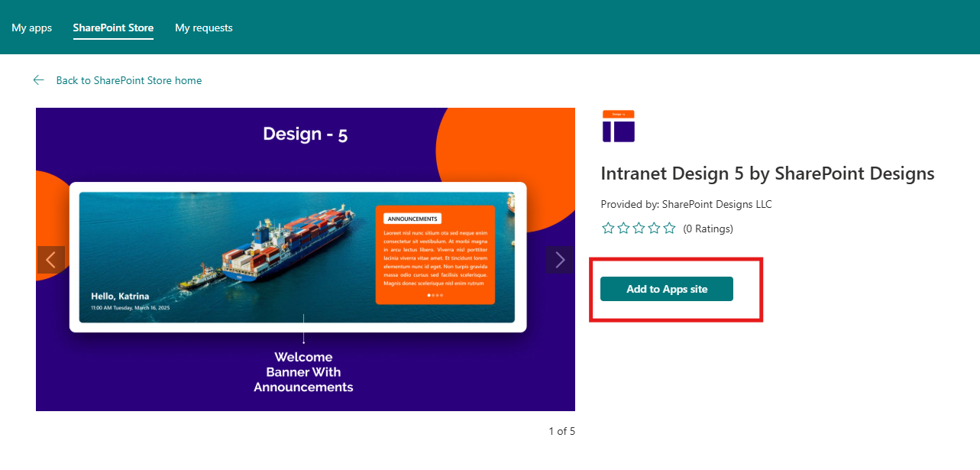
Task: Click the fourth rating star
Action: point(654,228)
